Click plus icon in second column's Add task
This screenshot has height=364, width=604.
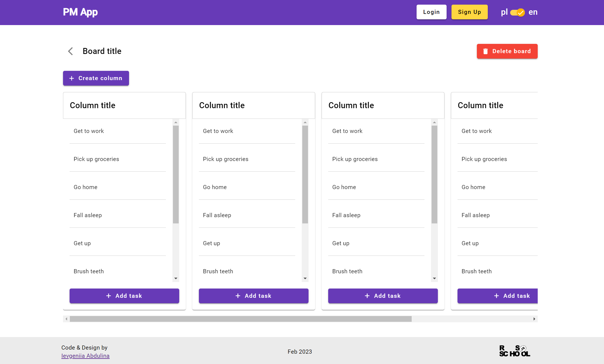pos(238,296)
